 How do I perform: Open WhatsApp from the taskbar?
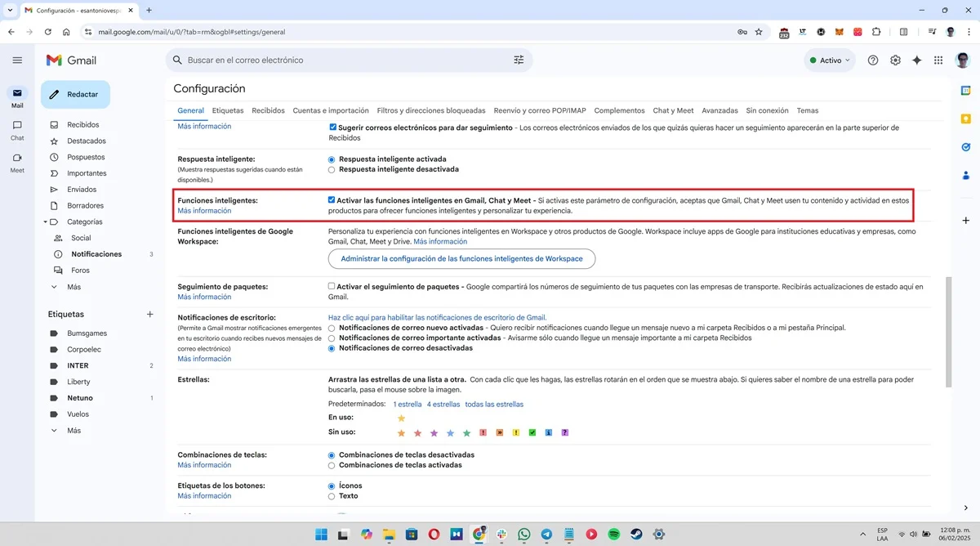523,535
